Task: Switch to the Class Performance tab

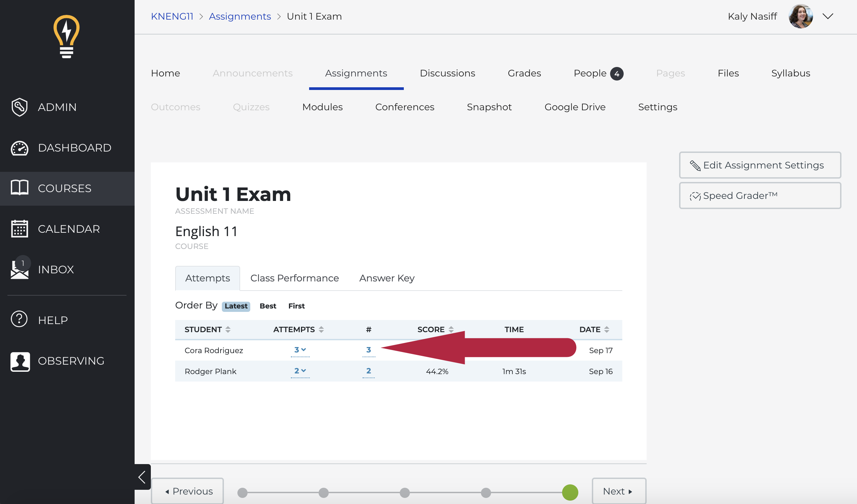Action: pyautogui.click(x=295, y=278)
